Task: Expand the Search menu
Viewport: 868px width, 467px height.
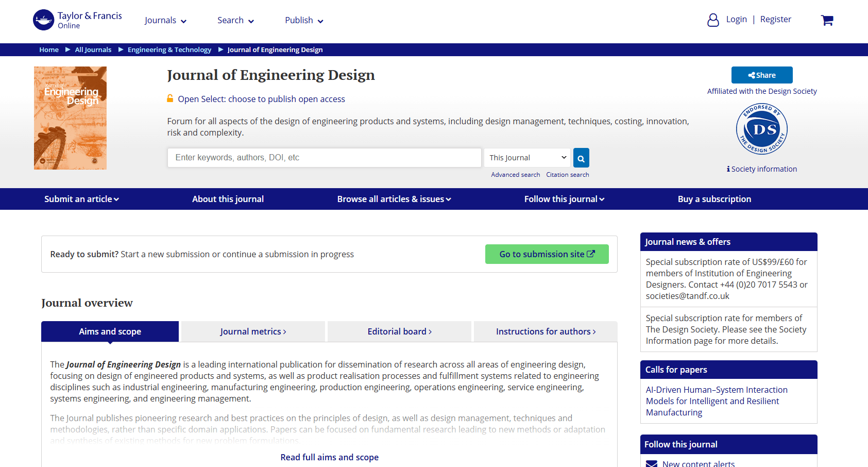Action: pos(235,21)
